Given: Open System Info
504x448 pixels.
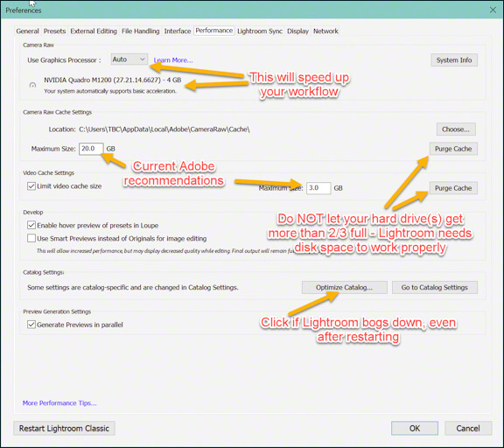Looking at the screenshot, I should tap(454, 60).
